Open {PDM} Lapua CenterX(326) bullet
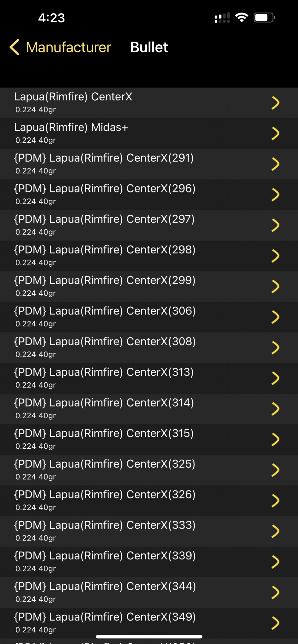Screen dimensions: 298x644 [x=105, y=500]
